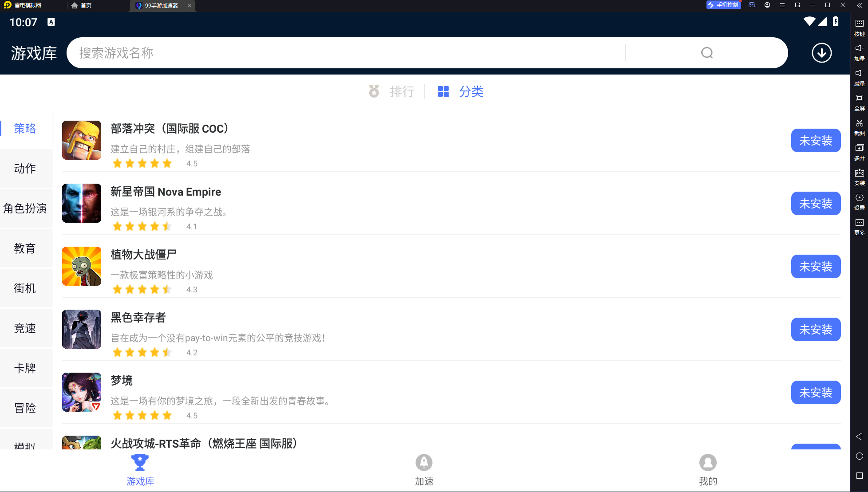Click 未安装 button for 部落冲突
The width and height of the screenshot is (868, 492).
pyautogui.click(x=816, y=140)
